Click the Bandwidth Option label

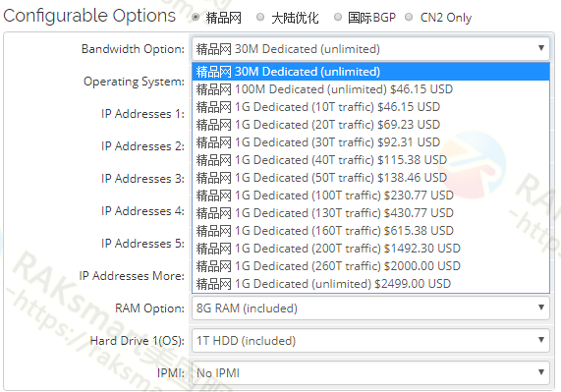coord(133,49)
